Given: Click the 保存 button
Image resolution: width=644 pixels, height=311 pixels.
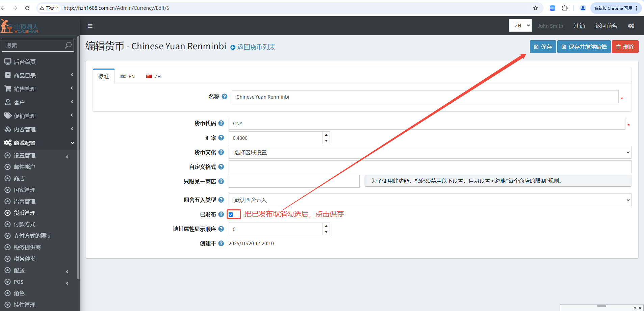Looking at the screenshot, I should tap(543, 47).
